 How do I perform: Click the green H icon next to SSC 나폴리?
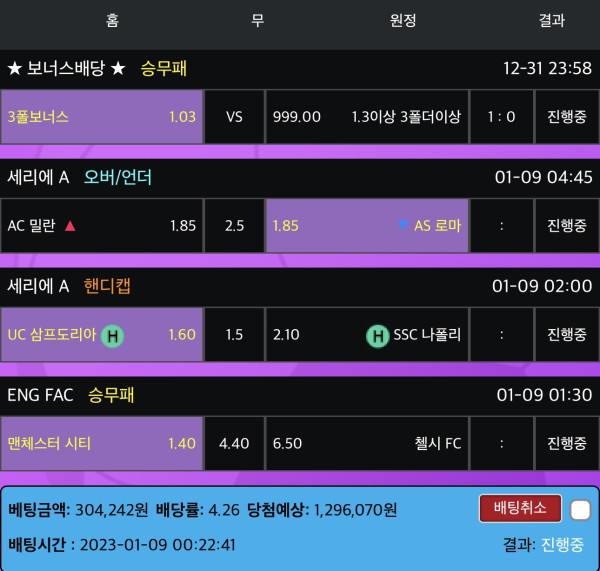pos(377,335)
